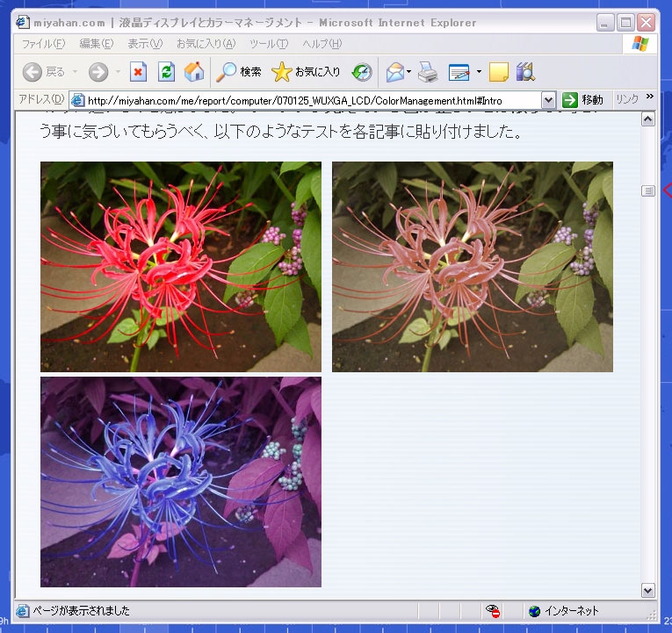Image resolution: width=672 pixels, height=633 pixels.
Task: Open Favorites star button
Action: 306,71
